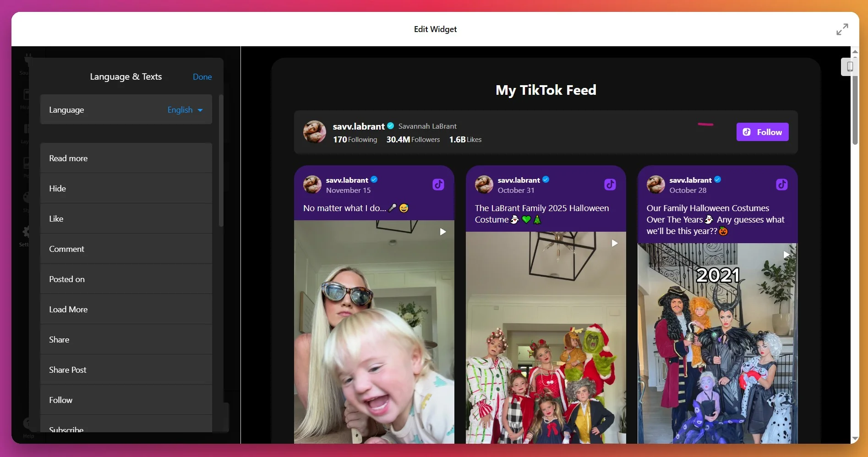The image size is (868, 457).
Task: Click the fullscreen expand icon near Edit Widget
Action: point(842,29)
